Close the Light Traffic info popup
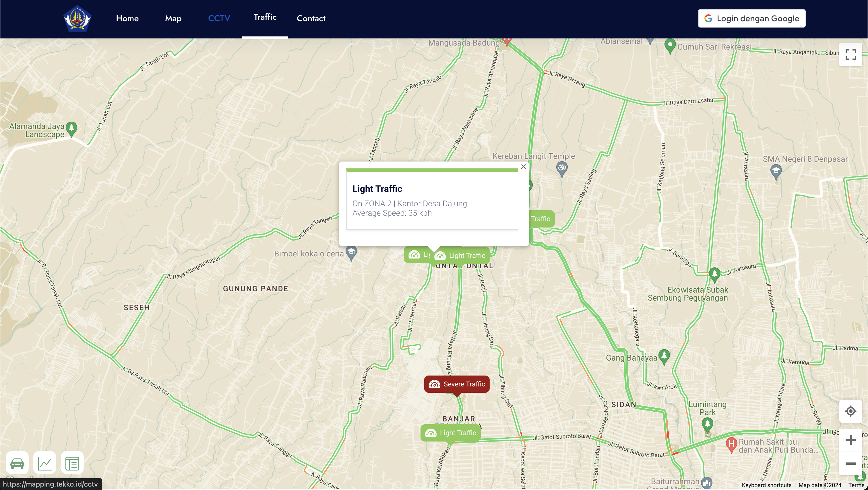868x490 pixels. click(523, 167)
